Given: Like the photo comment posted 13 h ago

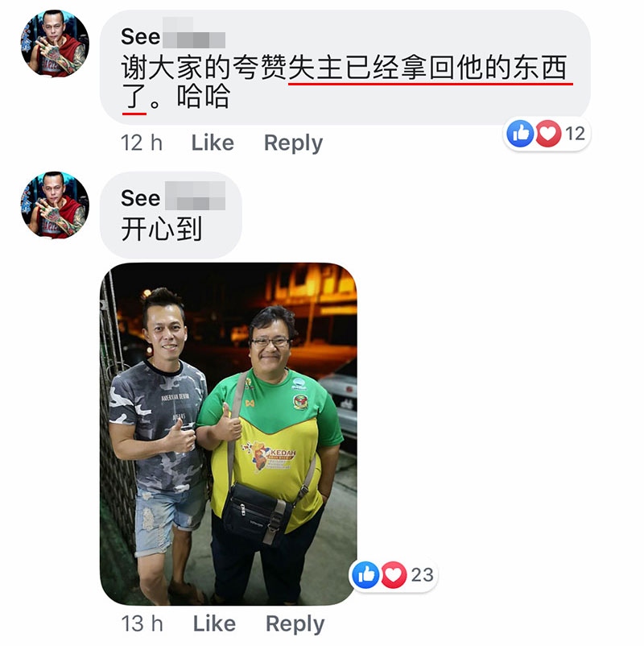Looking at the screenshot, I should tap(214, 623).
